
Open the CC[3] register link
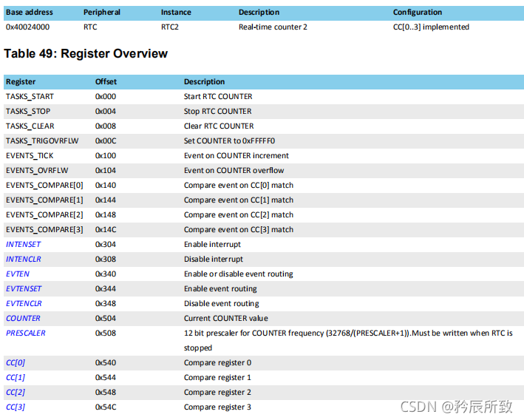coord(16,407)
